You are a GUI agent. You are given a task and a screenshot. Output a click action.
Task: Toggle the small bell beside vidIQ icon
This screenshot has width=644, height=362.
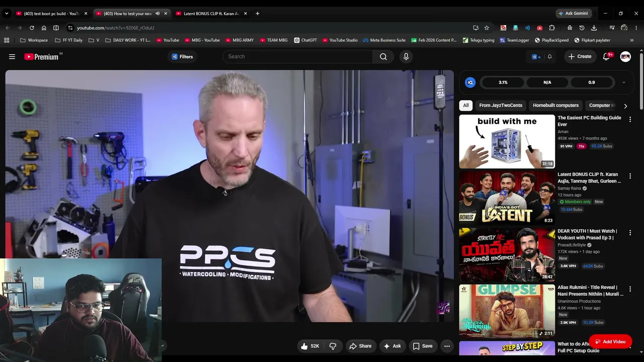click(549, 57)
